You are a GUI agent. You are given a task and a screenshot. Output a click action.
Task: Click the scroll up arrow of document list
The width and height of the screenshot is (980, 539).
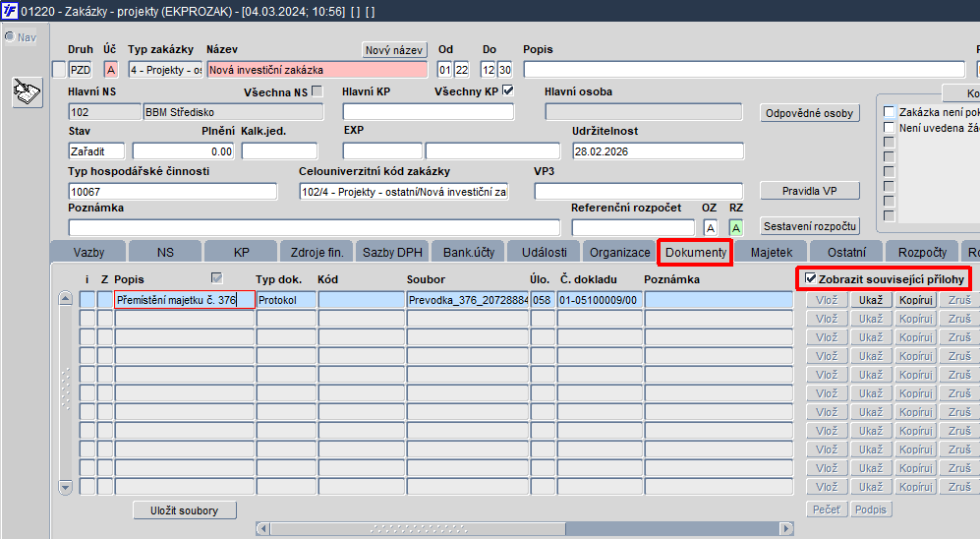point(65,298)
